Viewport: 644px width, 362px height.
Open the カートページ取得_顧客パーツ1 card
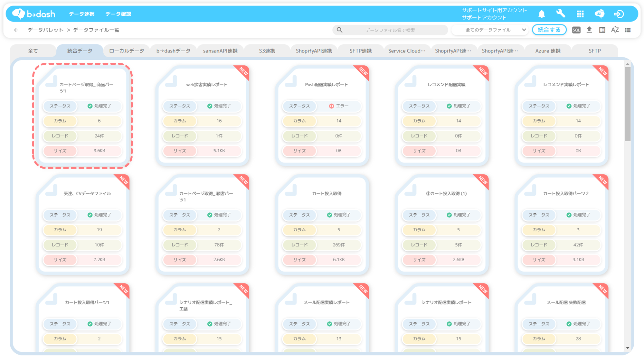[202, 225]
